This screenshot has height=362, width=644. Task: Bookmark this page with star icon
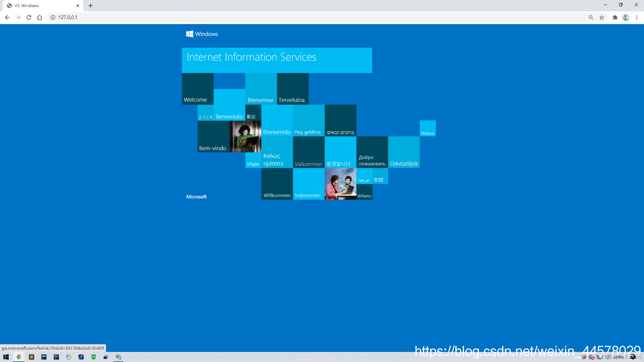click(602, 17)
